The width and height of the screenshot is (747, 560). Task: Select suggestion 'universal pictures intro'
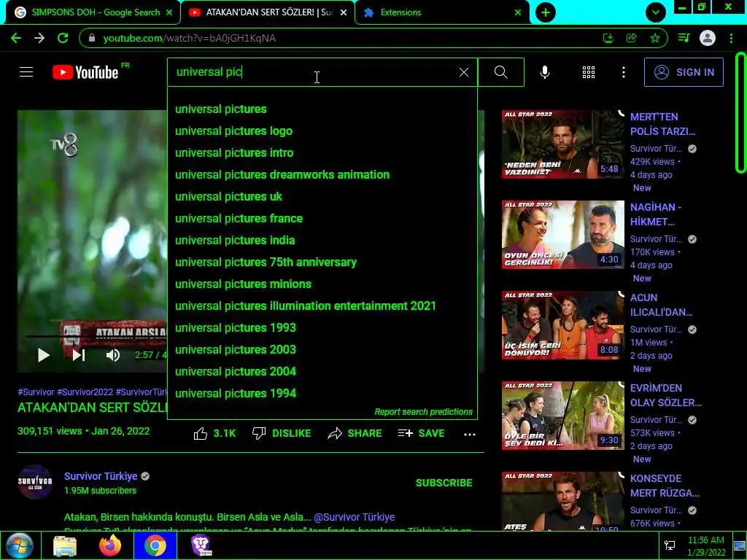pos(322,153)
